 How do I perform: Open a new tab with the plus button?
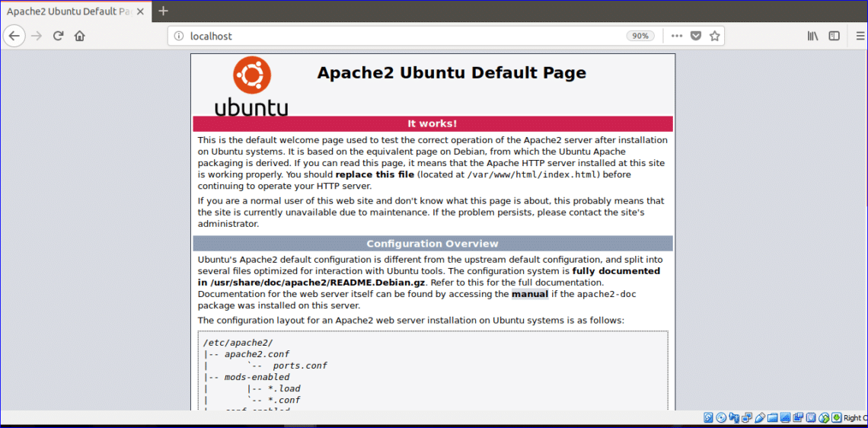click(x=163, y=11)
